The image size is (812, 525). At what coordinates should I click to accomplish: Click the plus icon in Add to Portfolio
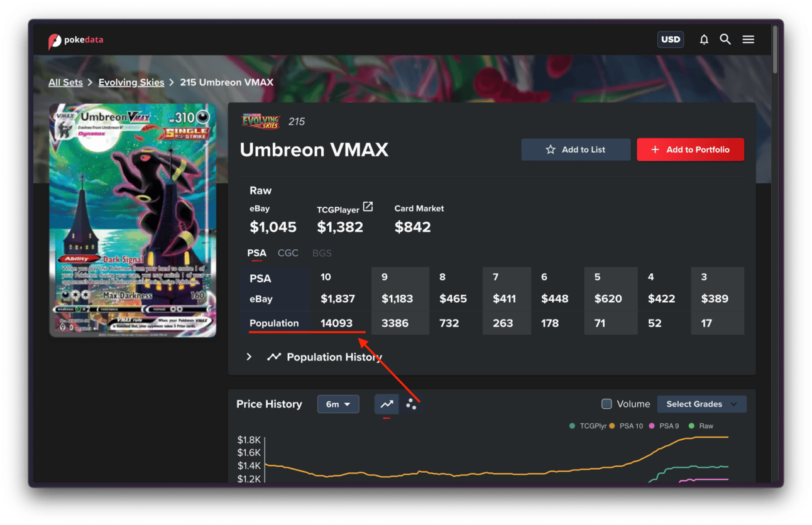point(655,149)
